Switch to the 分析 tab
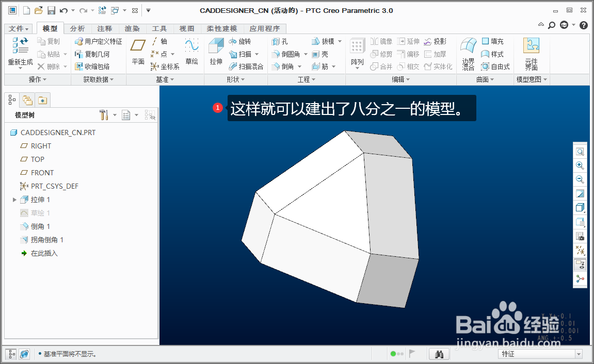The image size is (594, 364). [x=77, y=28]
